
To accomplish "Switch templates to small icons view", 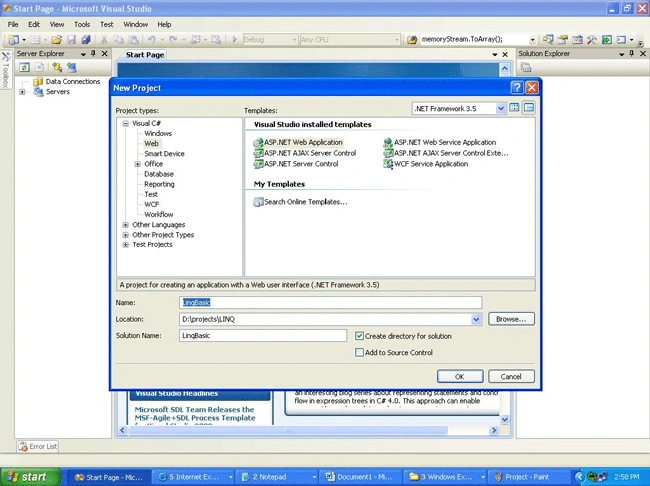I will (529, 108).
